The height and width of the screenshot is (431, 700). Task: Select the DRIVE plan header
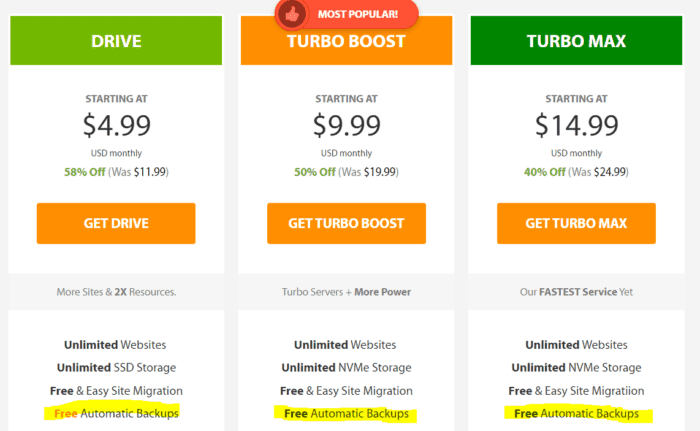click(x=116, y=41)
